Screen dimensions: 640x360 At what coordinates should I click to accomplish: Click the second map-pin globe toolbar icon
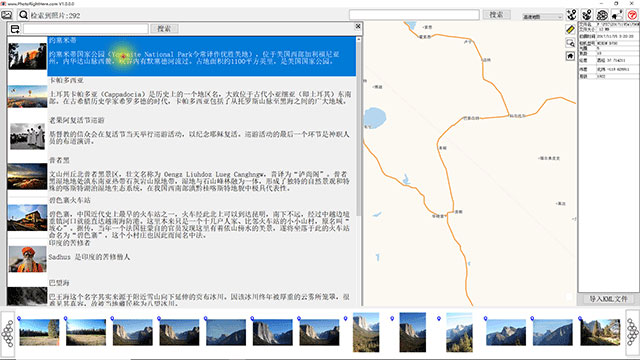pos(587,15)
